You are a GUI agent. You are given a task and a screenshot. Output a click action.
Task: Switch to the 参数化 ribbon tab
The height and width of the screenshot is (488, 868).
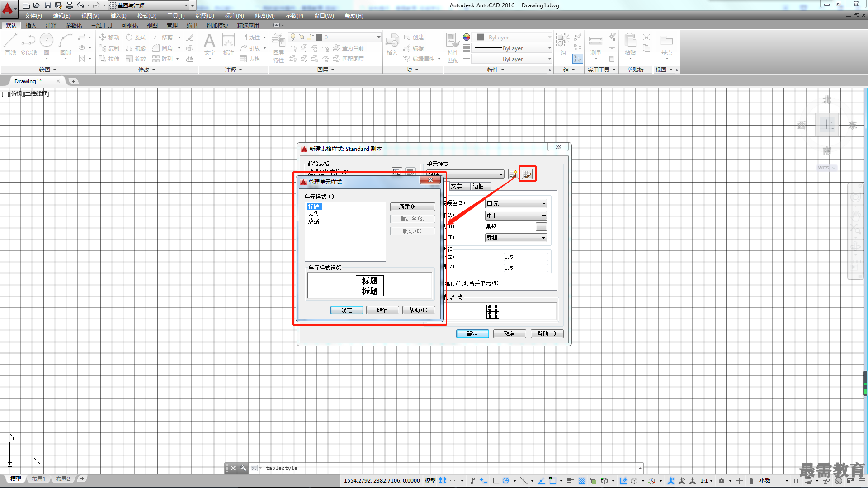(74, 26)
